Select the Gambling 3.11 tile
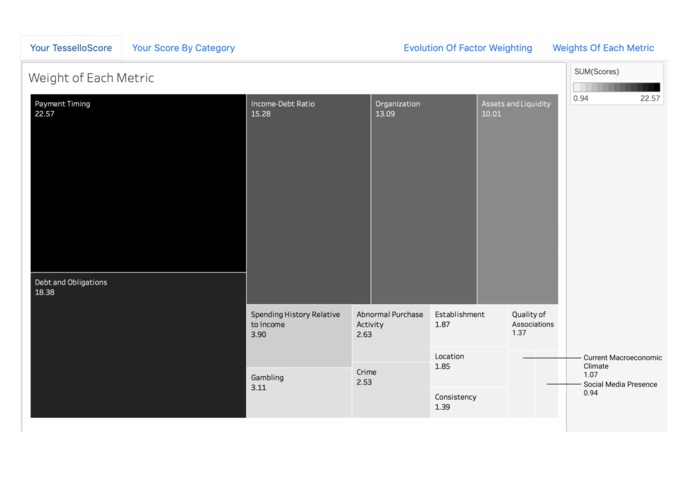 click(x=299, y=393)
